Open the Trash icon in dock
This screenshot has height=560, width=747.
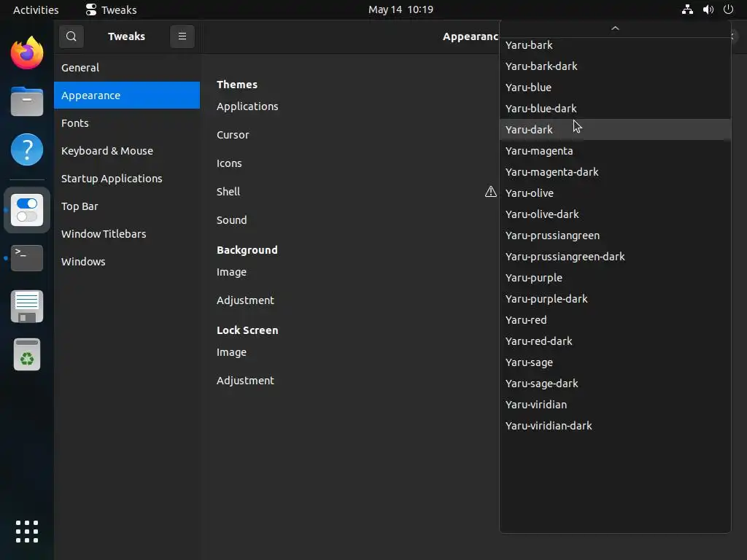pyautogui.click(x=27, y=354)
